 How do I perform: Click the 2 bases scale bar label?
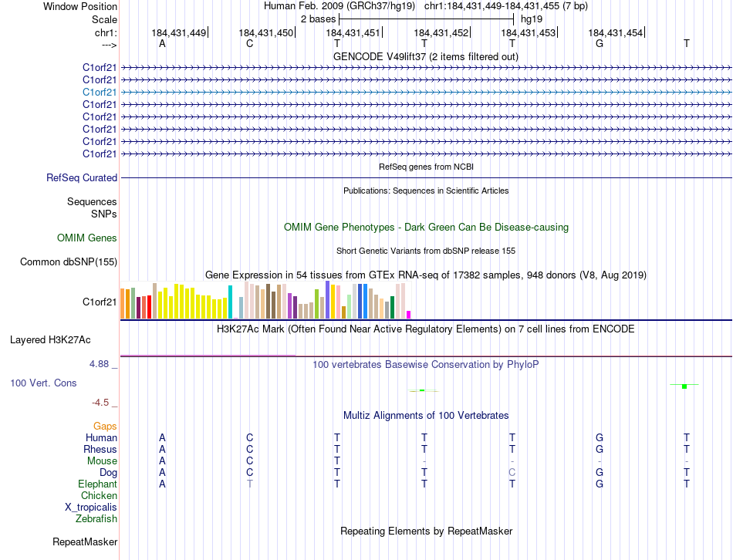tap(318, 19)
